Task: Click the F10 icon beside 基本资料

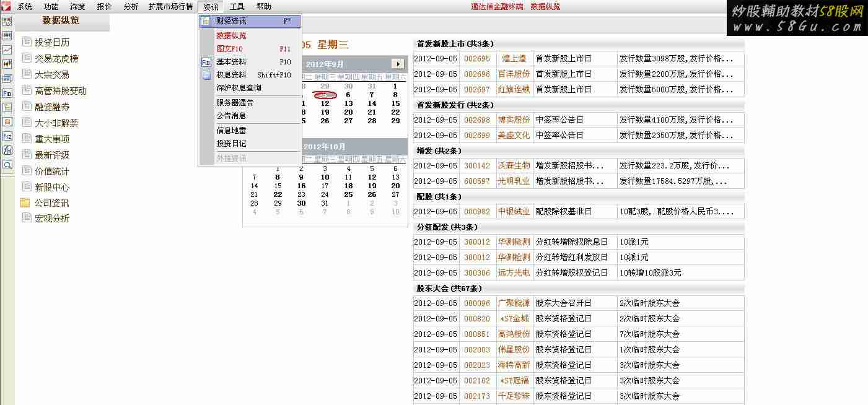Action: [x=206, y=63]
